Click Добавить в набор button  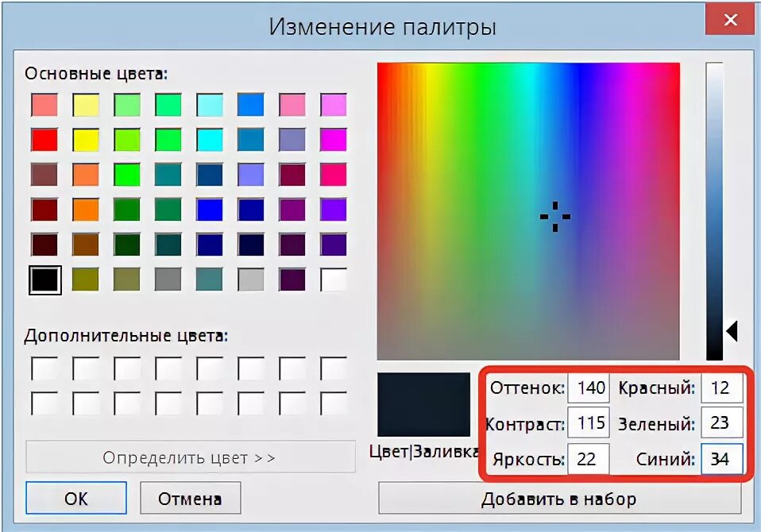(x=559, y=498)
